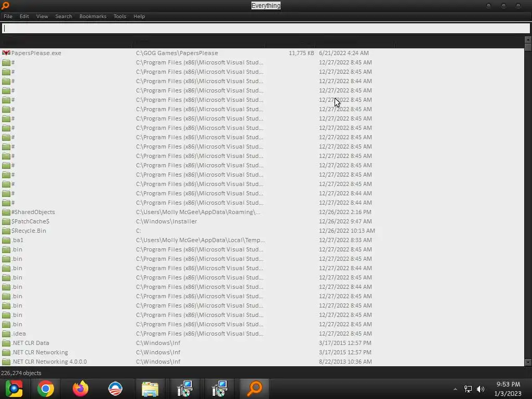Image resolution: width=532 pixels, height=399 pixels.
Task: Click the date 12/26/2022 2:16 PM
Action: click(345, 212)
